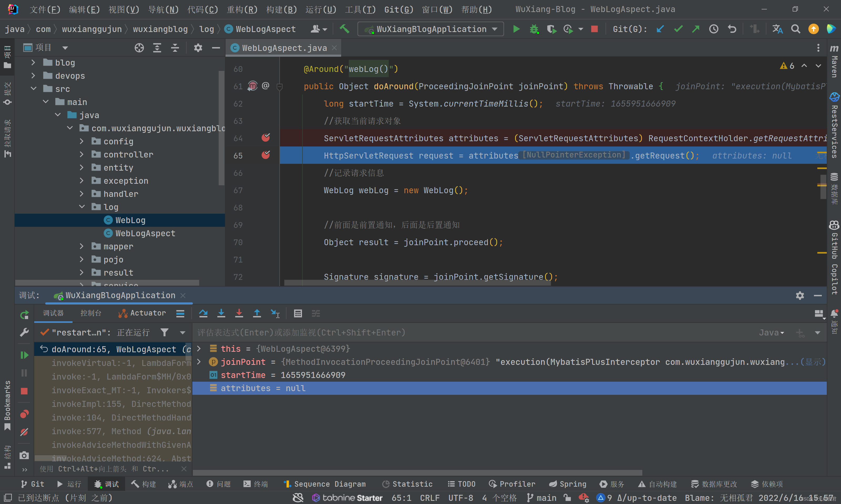Click View Breakpoints double red dot icon
The height and width of the screenshot is (504, 841).
click(x=24, y=414)
